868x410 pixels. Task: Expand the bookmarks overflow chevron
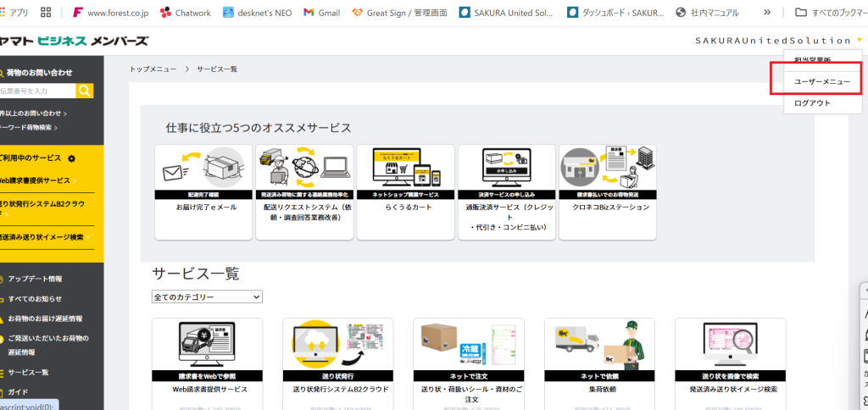click(x=767, y=13)
